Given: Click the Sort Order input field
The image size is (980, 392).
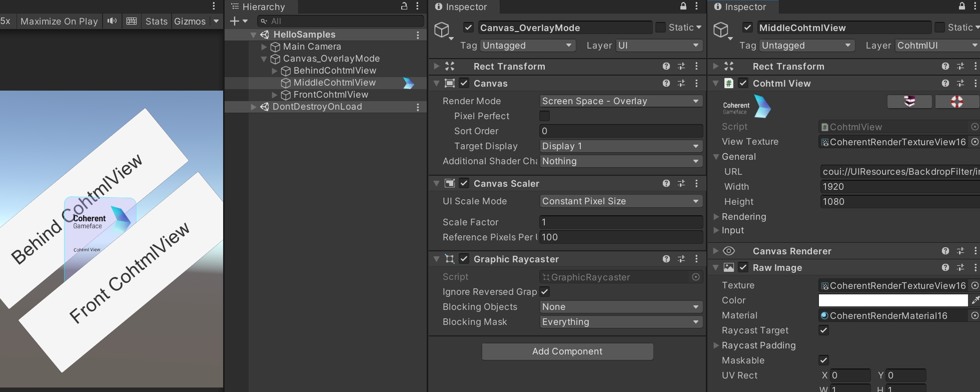Looking at the screenshot, I should click(x=621, y=131).
